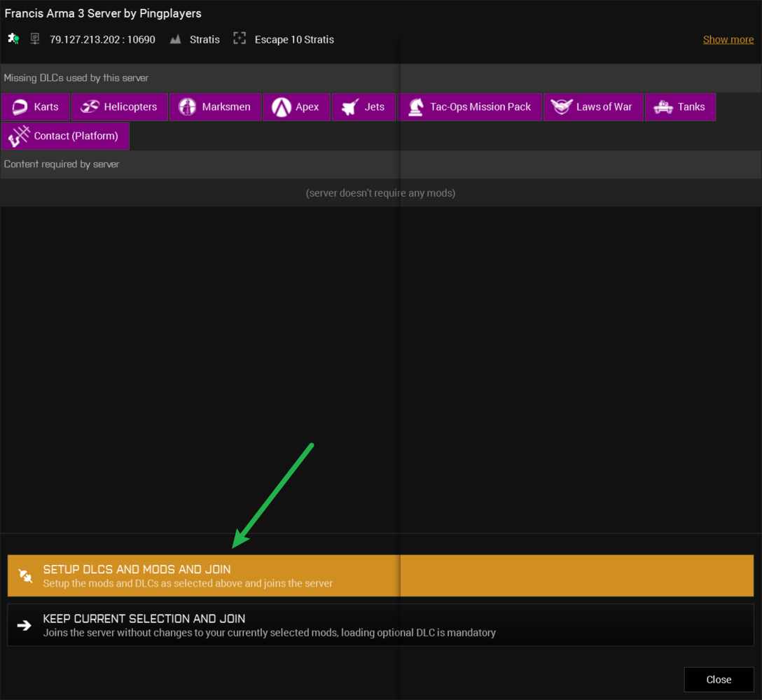The image size is (762, 700).
Task: Click Setup DLCs and Mods and Join
Action: click(380, 575)
